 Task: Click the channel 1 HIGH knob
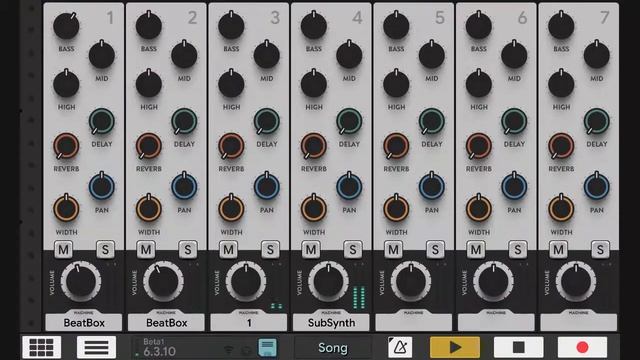coord(66,84)
